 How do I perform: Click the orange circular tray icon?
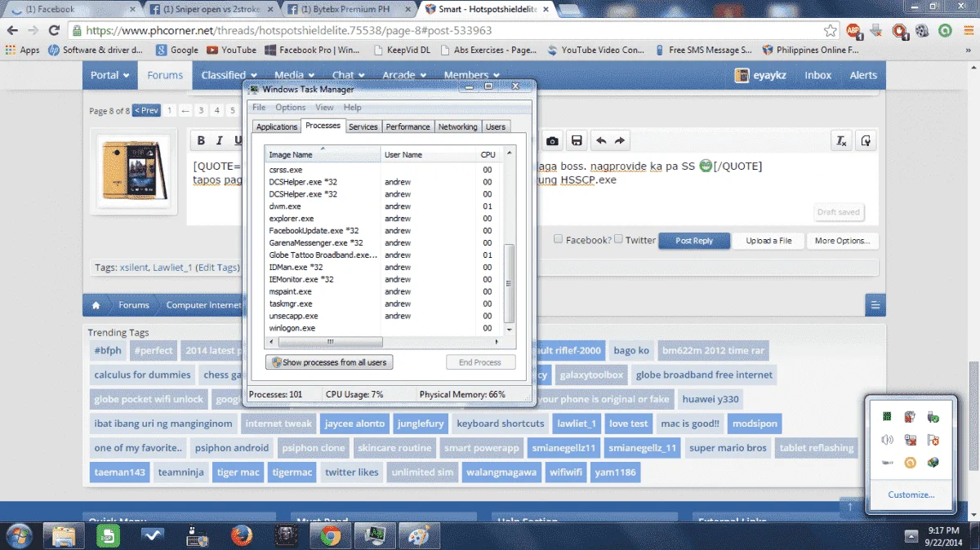(x=910, y=463)
